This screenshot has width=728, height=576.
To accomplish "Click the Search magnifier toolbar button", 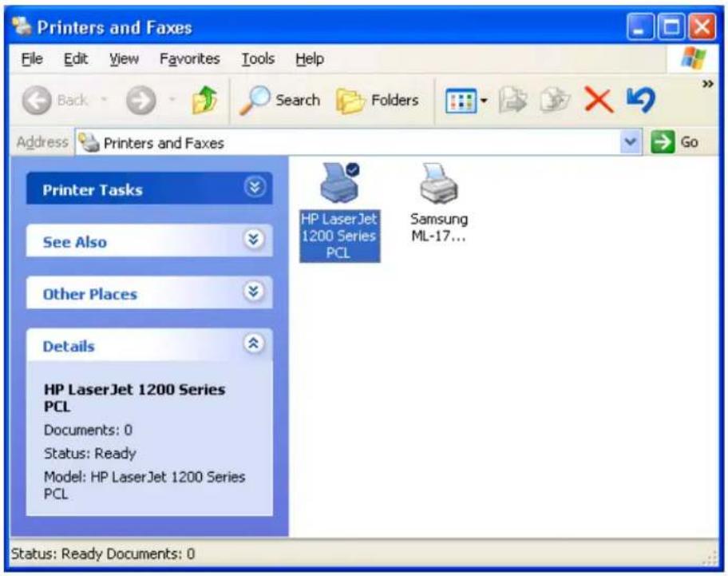I will pyautogui.click(x=279, y=101).
